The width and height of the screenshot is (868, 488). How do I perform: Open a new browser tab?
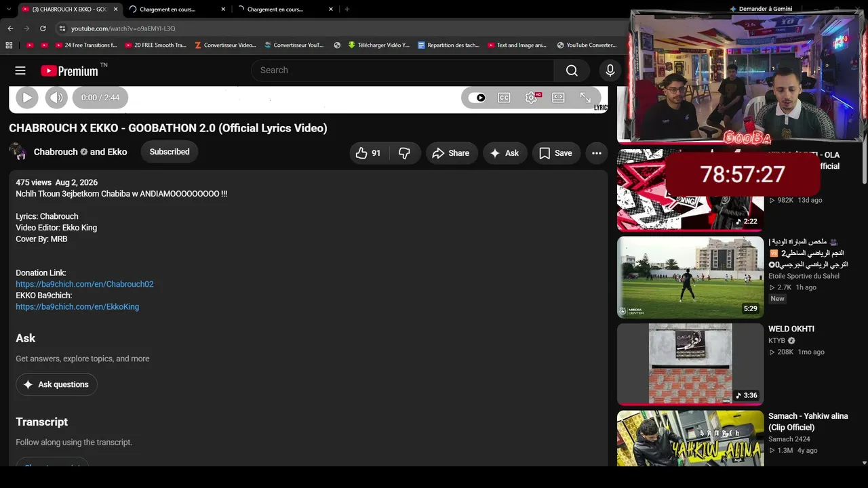point(347,9)
